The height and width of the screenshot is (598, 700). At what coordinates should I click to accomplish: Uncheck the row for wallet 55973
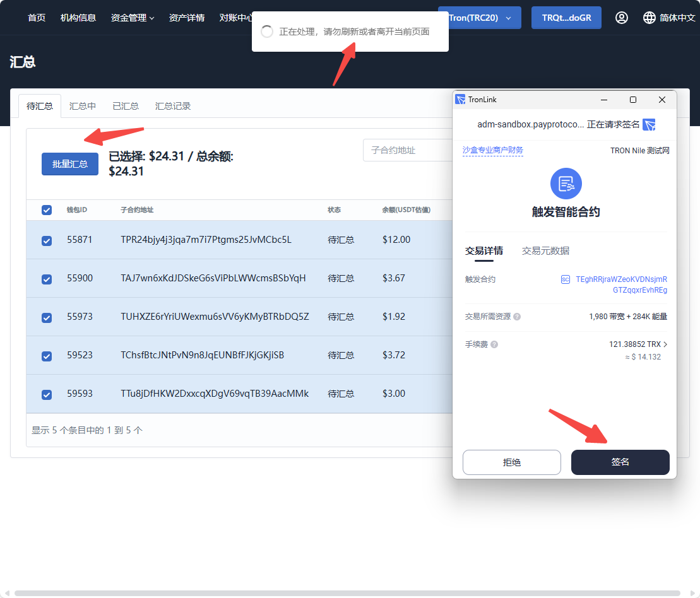point(47,318)
